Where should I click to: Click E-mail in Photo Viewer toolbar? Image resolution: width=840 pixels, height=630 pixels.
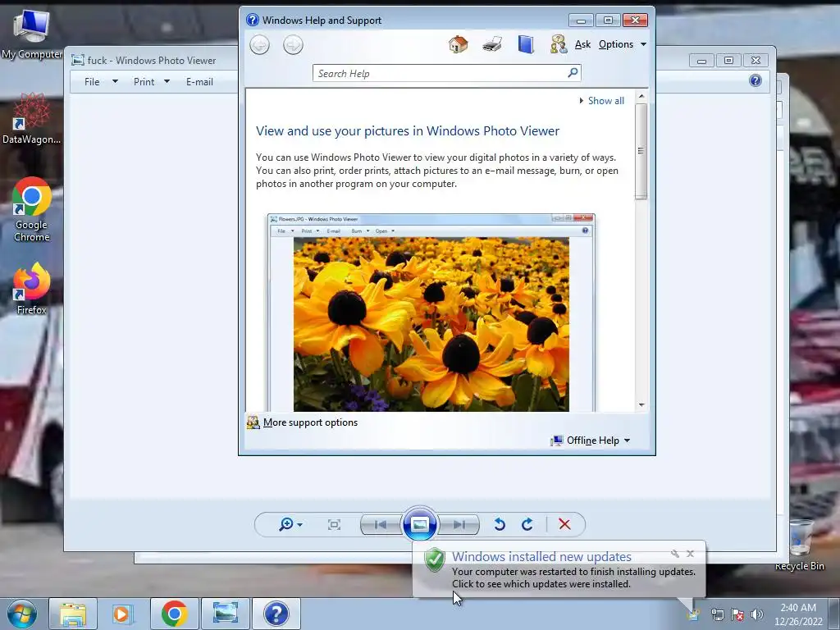199,82
